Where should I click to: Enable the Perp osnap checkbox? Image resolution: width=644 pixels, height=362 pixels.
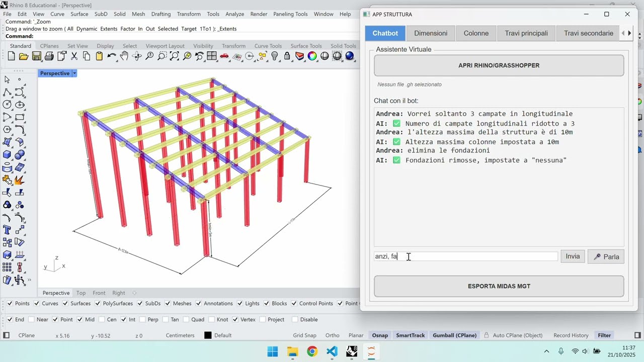143,319
